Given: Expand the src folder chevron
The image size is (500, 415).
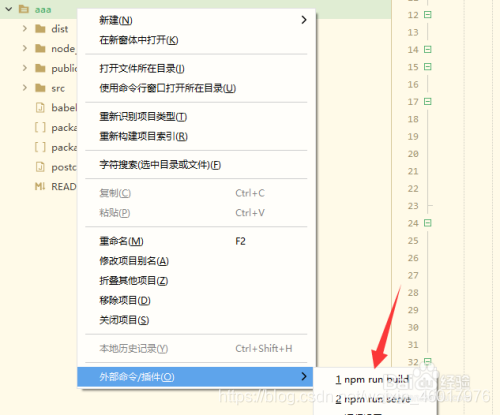Looking at the screenshot, I should pyautogui.click(x=25, y=88).
